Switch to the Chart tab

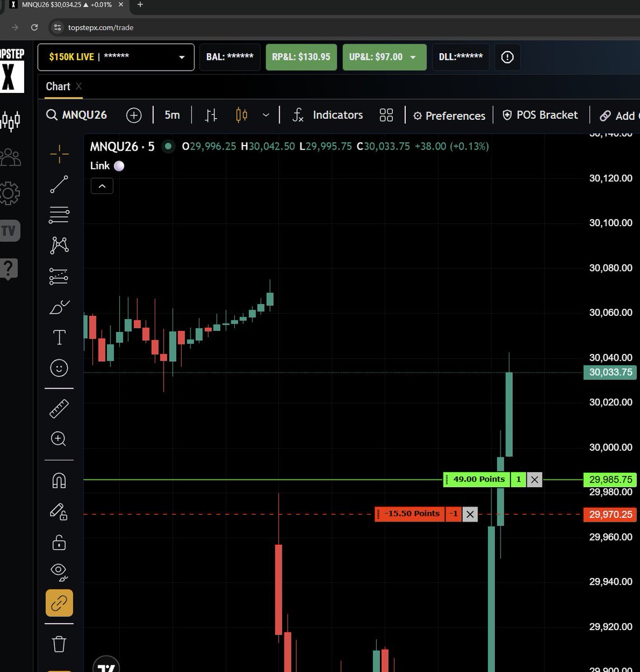pyautogui.click(x=58, y=86)
